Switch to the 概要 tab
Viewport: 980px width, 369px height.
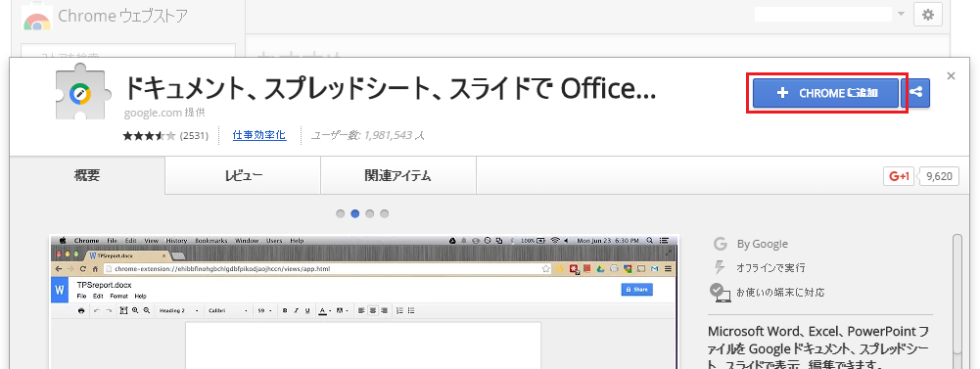(x=87, y=175)
